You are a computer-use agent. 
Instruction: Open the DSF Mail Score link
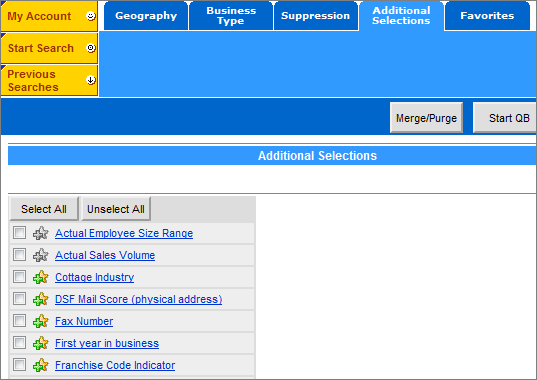tap(138, 299)
